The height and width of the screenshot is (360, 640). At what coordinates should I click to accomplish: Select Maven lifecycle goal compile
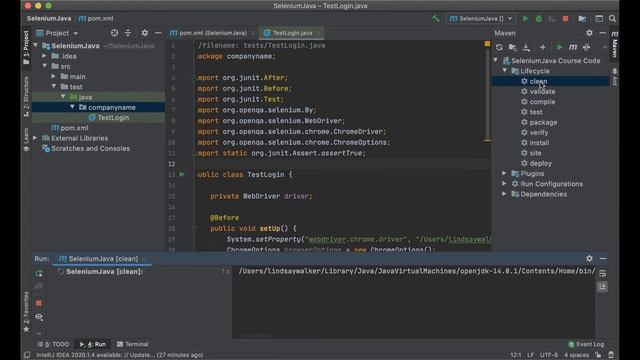click(542, 102)
